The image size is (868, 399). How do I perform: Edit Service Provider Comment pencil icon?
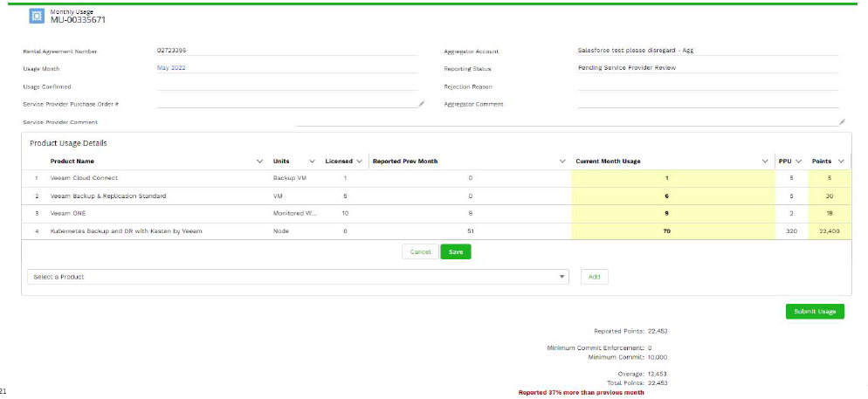pos(842,121)
